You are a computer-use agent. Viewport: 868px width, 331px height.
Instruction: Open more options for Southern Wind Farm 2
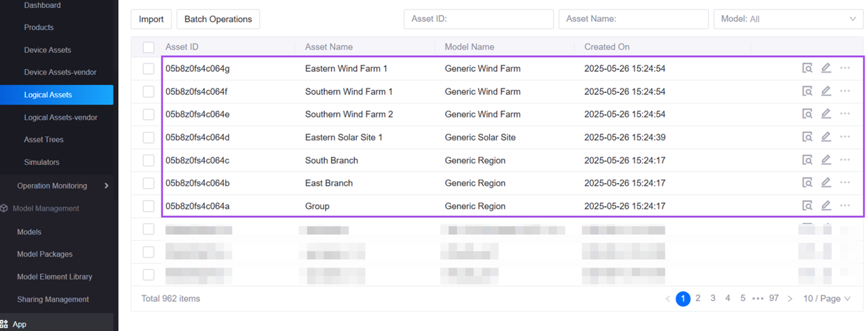[x=845, y=114]
